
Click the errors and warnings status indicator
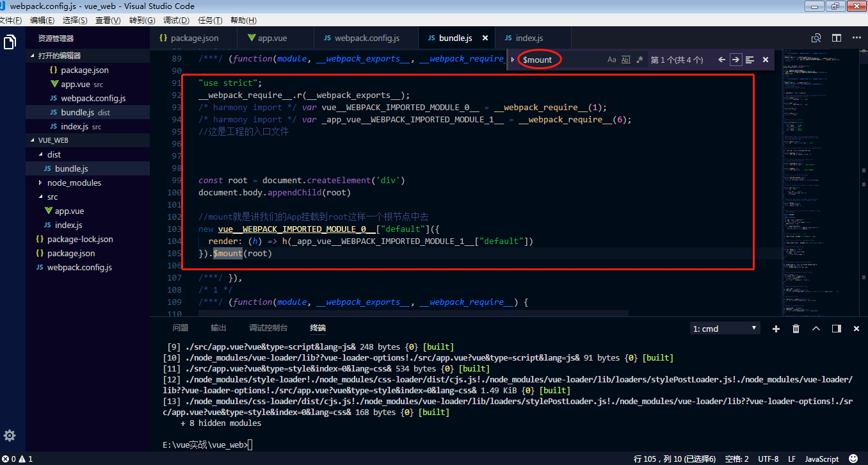[x=17, y=459]
